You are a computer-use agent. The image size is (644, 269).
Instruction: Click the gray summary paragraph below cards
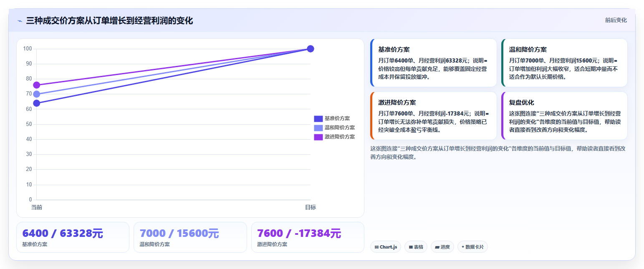(x=498, y=153)
